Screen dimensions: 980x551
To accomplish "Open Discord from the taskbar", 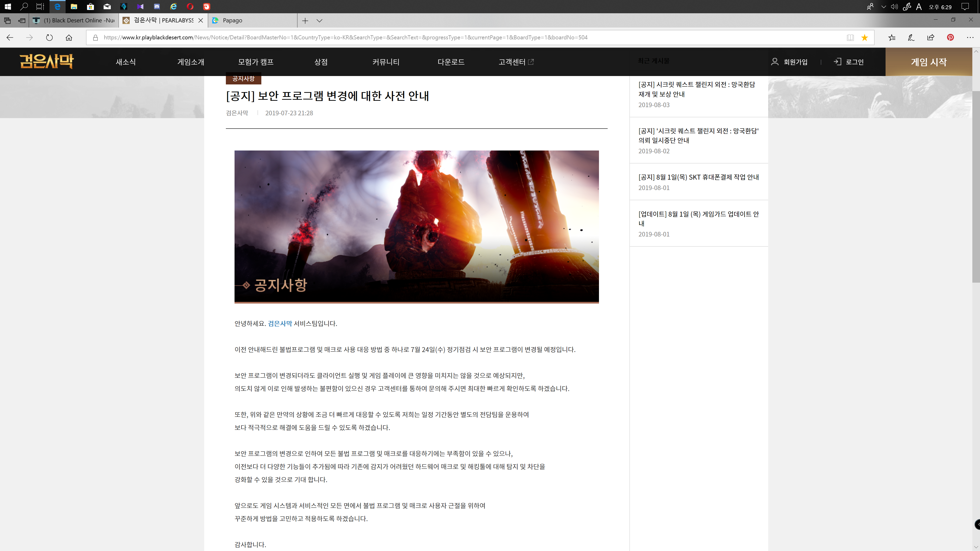I will (156, 6).
